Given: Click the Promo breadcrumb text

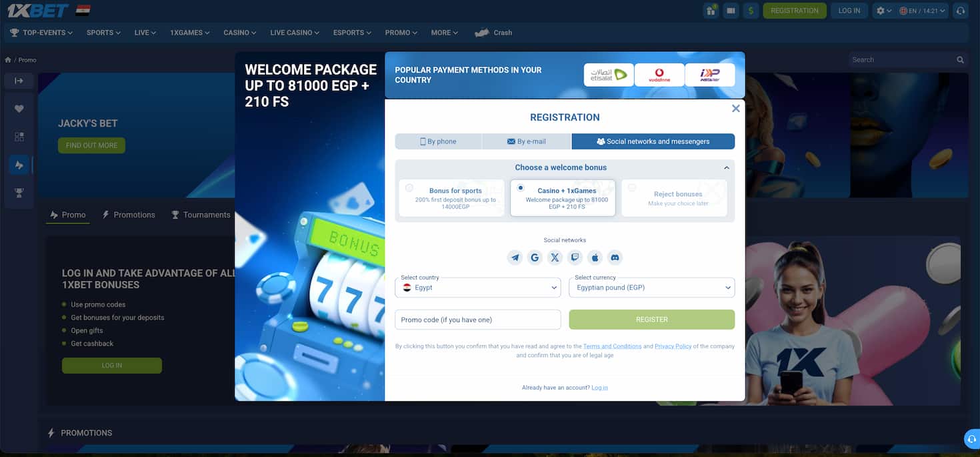Looking at the screenshot, I should pyautogui.click(x=27, y=60).
